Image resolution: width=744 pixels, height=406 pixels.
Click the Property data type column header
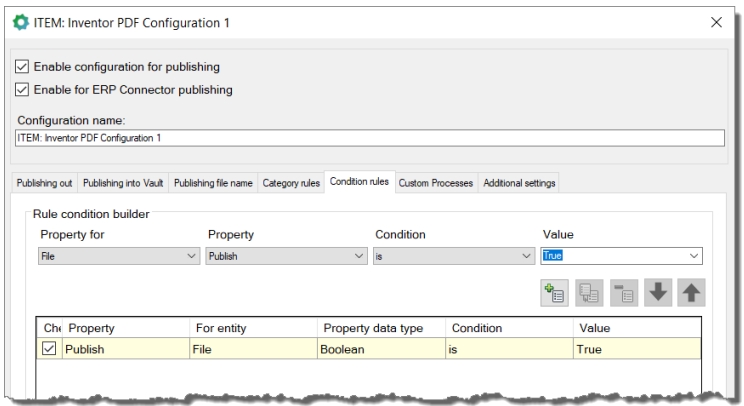click(x=380, y=328)
